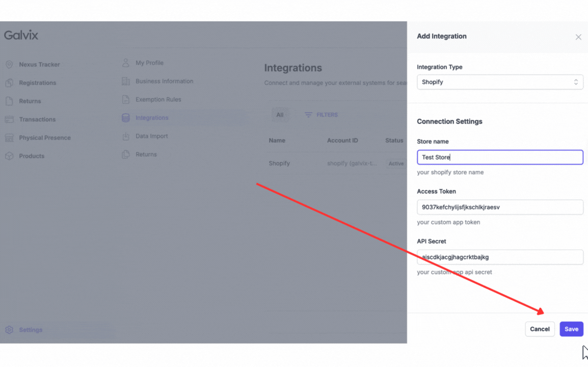The image size is (588, 367).
Task: Click the Nexus Tracker location pin icon
Action: pyautogui.click(x=9, y=65)
